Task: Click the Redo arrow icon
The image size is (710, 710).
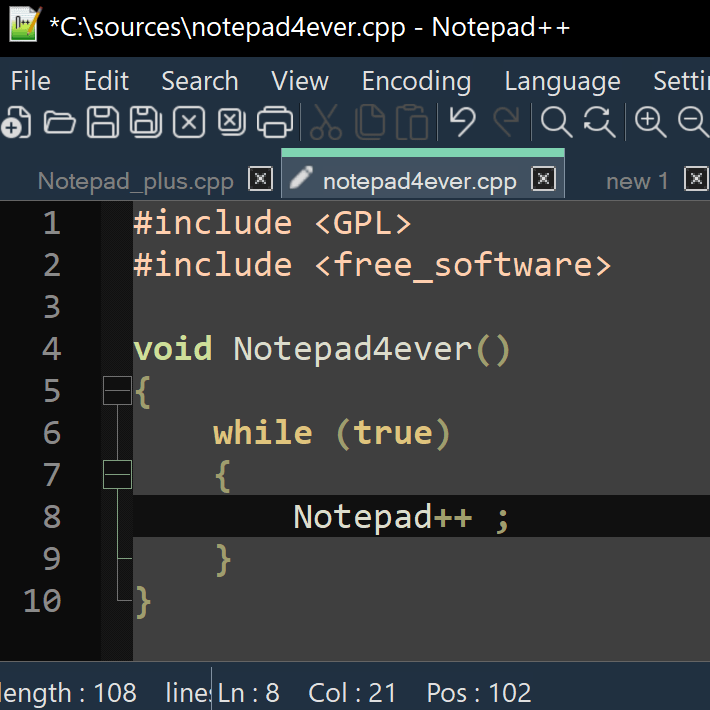Action: [x=507, y=122]
